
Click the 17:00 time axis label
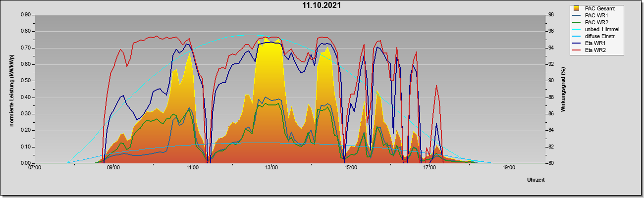click(429, 167)
